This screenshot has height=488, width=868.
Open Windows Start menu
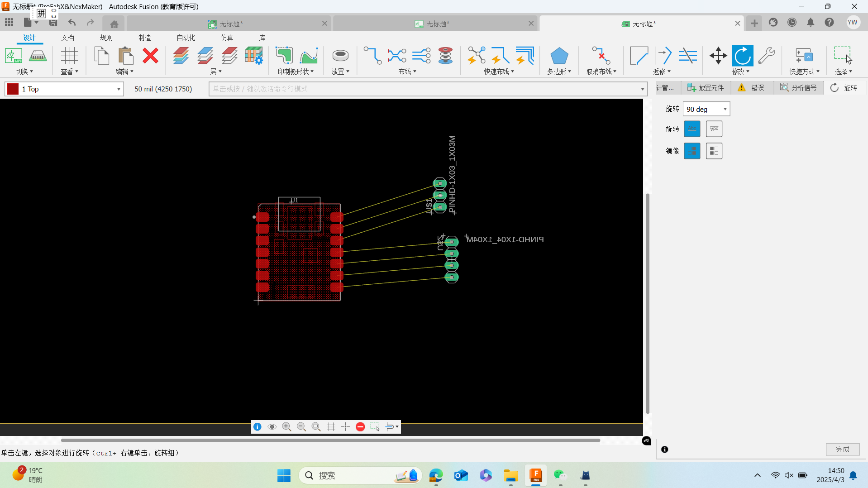coord(284,476)
